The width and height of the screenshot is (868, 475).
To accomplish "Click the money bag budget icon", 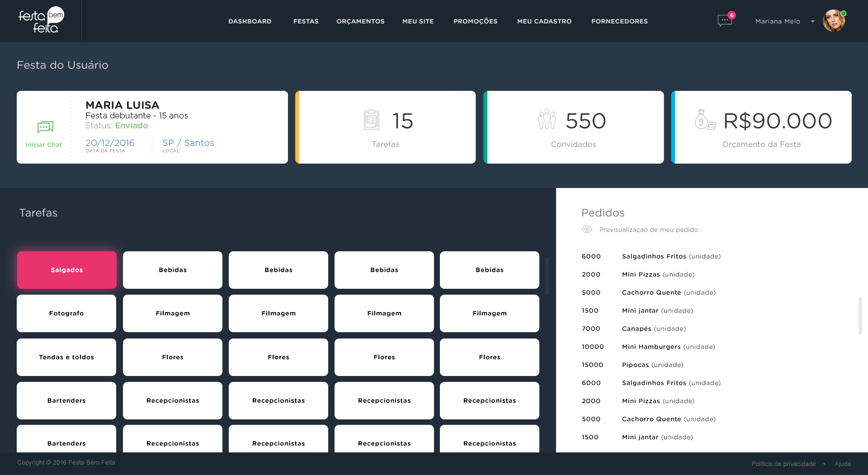I will 705,120.
